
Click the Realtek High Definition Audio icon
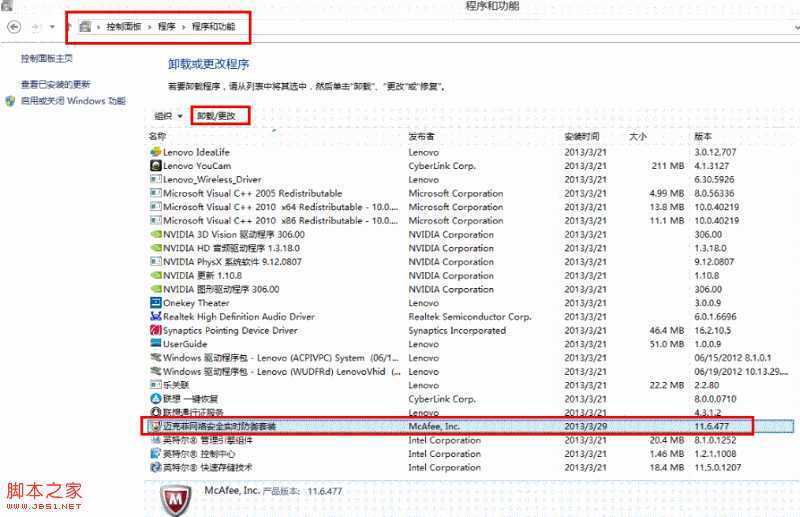pos(156,316)
